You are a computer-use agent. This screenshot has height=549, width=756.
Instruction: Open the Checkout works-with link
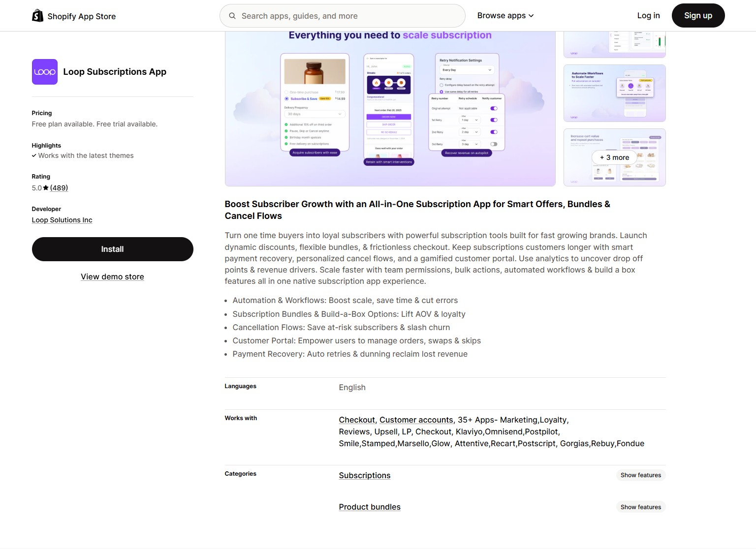(357, 420)
